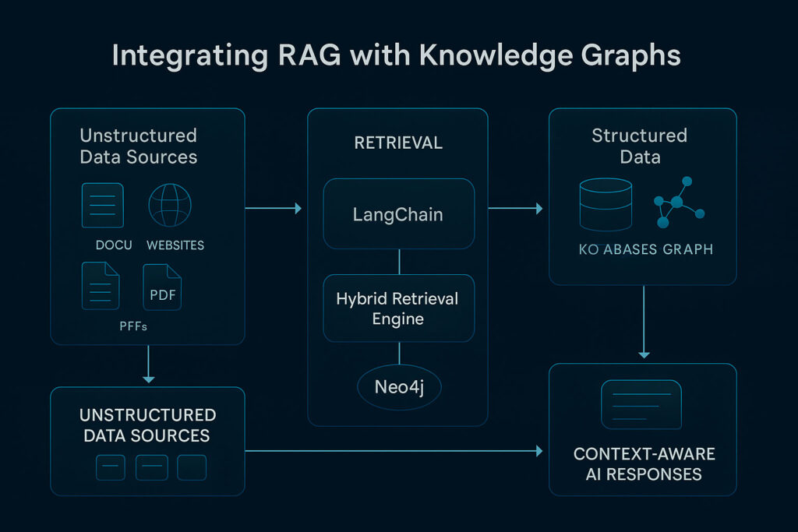The height and width of the screenshot is (532, 798).
Task: Select the middle small box icon in bottom panel
Action: tap(151, 467)
